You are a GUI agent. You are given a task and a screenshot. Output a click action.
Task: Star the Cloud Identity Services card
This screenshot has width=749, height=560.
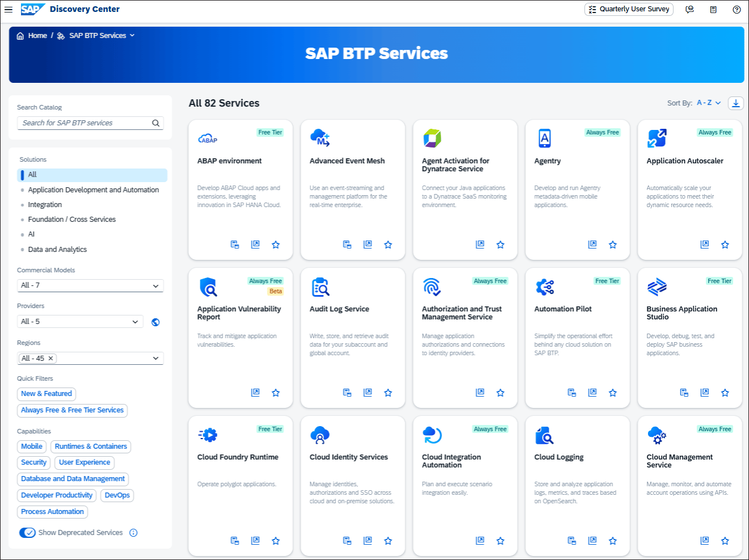coord(388,541)
